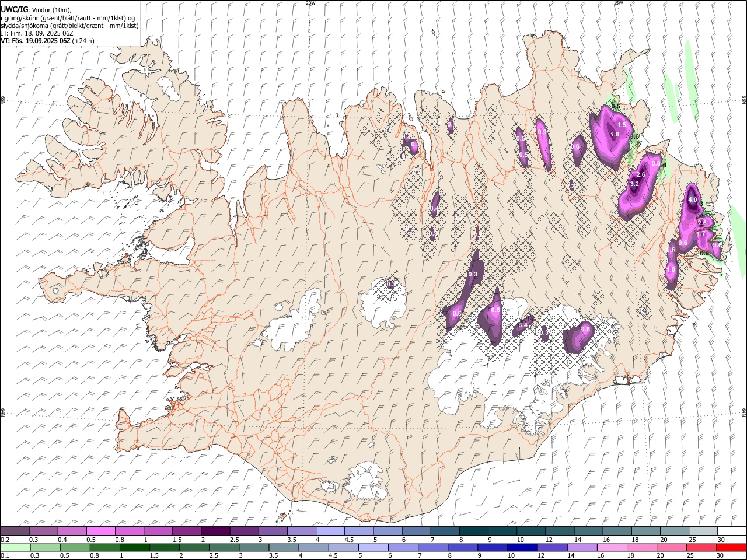Click the 1.8 snowfall value label
Screen dimensions: 747x560
(614, 134)
